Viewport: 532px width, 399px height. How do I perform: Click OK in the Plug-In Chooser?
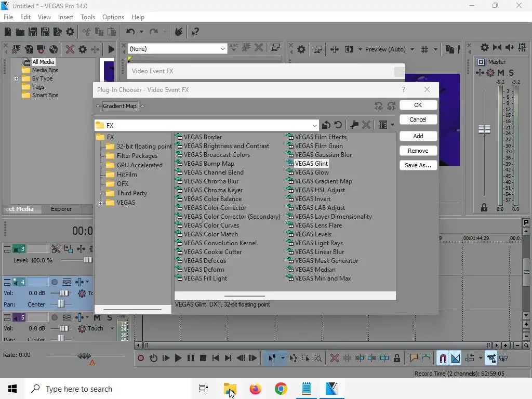418,105
